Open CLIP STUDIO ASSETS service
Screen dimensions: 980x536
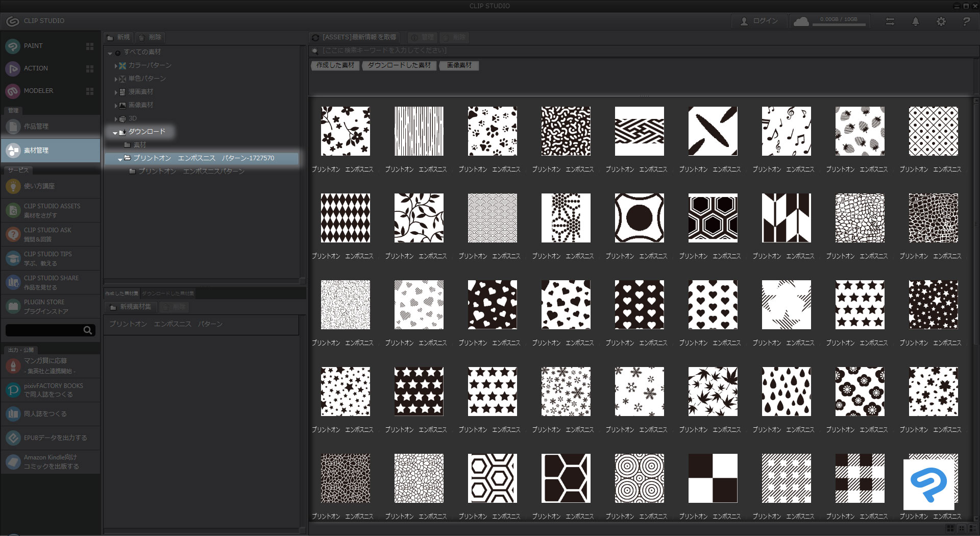[x=51, y=210]
